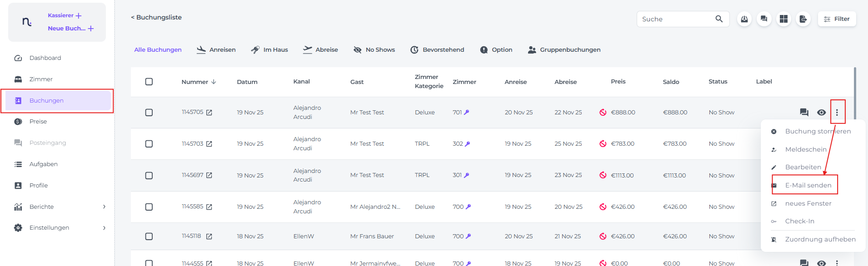Expand the Berichte sidebar submenu
Screen dimensions: 868x266
[104, 207]
